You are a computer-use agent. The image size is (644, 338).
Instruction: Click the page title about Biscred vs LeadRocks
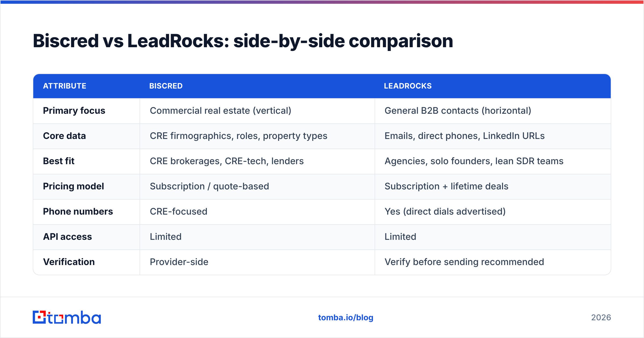[243, 41]
